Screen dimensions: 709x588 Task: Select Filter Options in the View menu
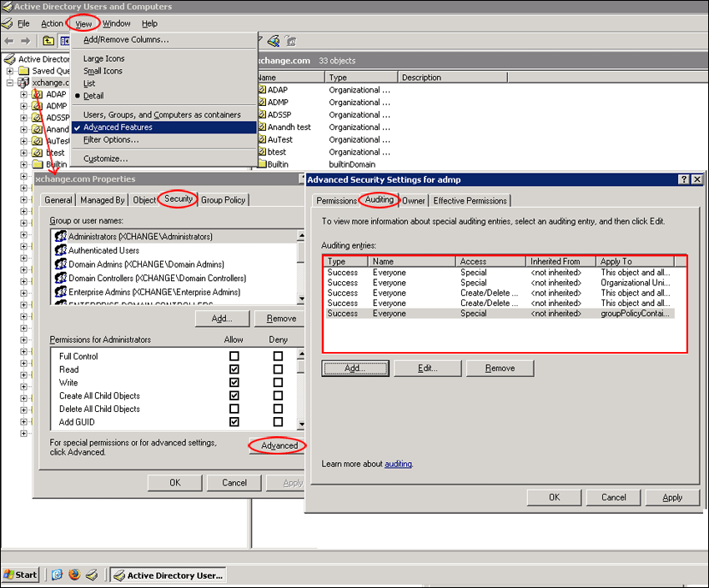click(x=110, y=140)
